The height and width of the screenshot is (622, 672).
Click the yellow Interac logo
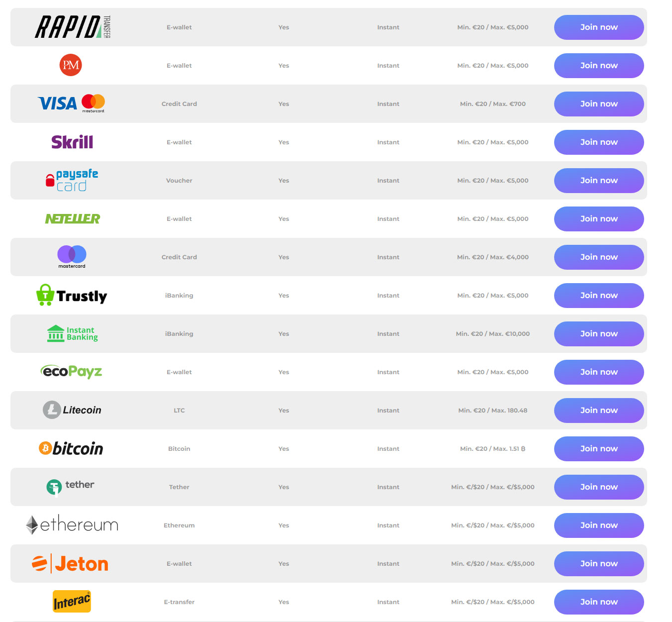[x=72, y=602]
